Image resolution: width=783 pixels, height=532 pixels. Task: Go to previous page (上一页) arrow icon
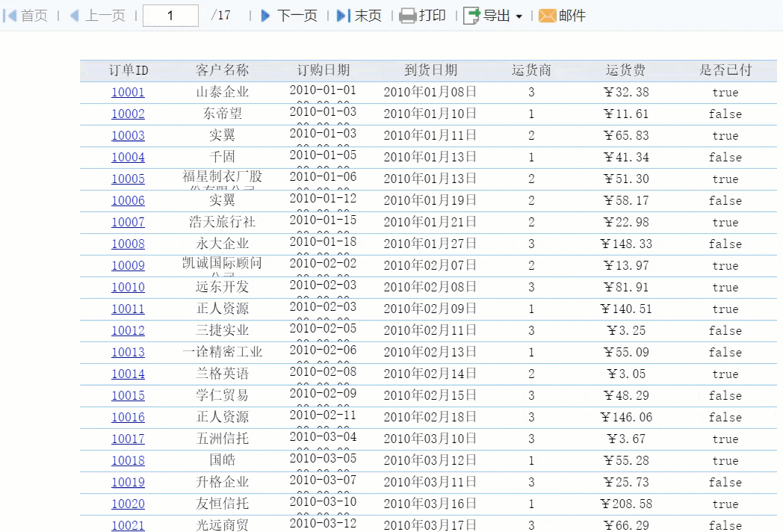[75, 16]
